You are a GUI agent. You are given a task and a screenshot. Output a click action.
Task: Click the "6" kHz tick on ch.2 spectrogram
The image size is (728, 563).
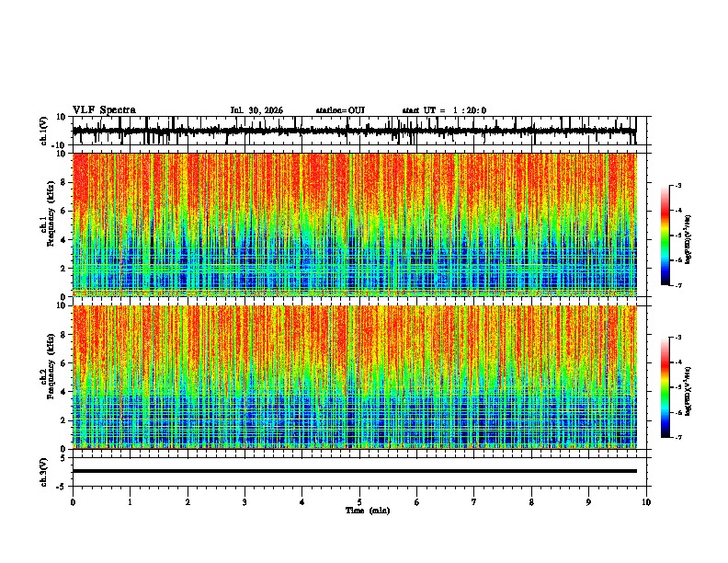click(x=63, y=363)
